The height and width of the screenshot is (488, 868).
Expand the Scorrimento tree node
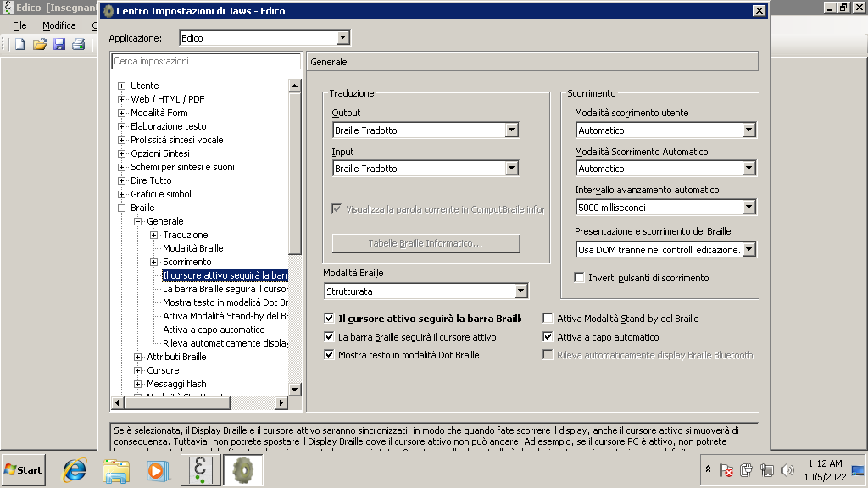(x=154, y=263)
